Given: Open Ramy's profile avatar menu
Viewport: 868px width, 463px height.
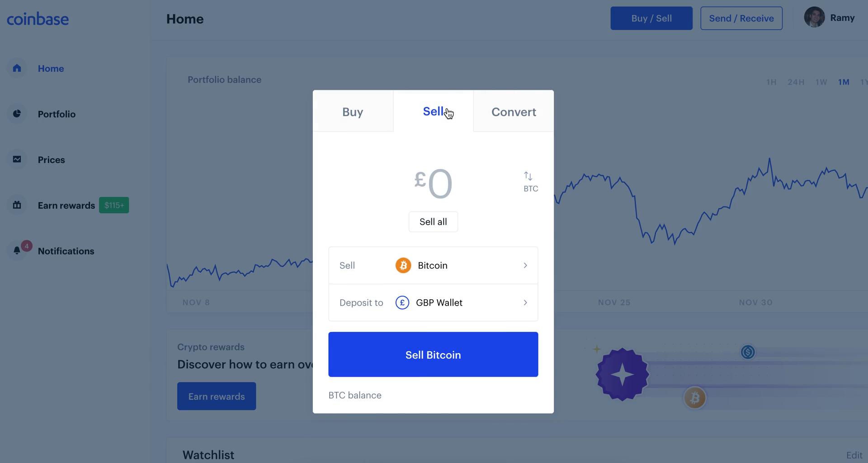Looking at the screenshot, I should [x=814, y=17].
